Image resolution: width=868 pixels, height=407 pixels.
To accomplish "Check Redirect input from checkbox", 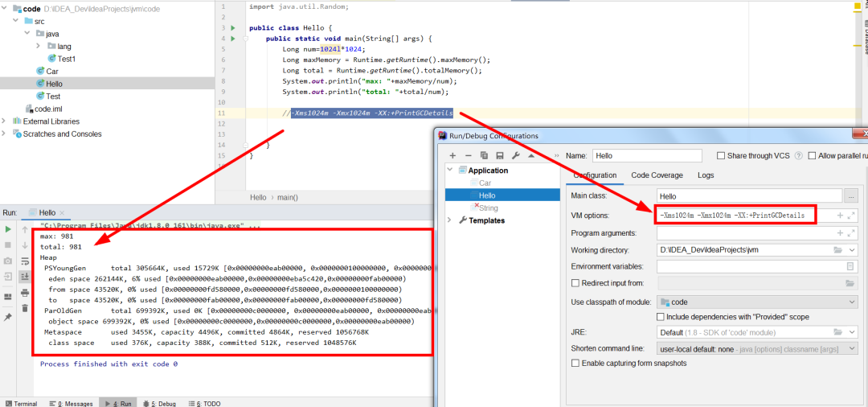I will point(575,283).
